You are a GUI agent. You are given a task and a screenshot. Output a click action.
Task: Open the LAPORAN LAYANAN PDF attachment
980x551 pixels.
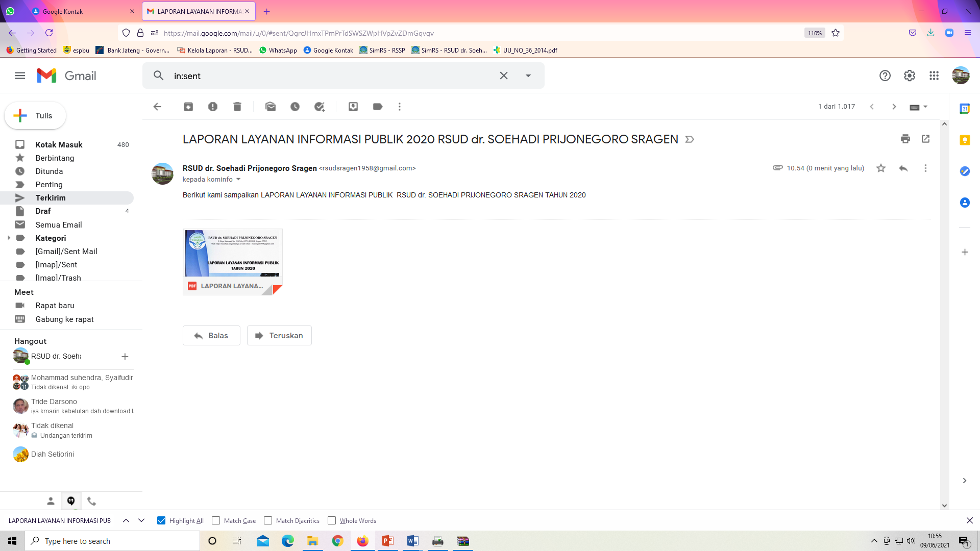[233, 261]
